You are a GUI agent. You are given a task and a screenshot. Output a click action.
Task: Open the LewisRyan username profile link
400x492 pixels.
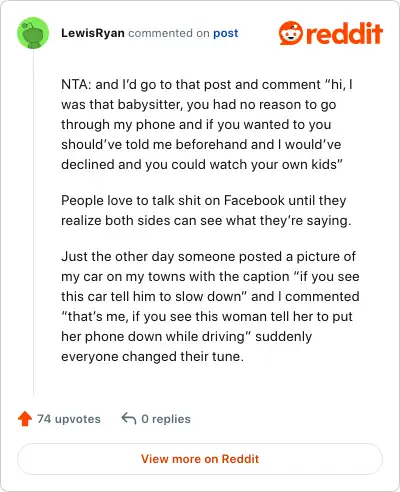pos(93,33)
